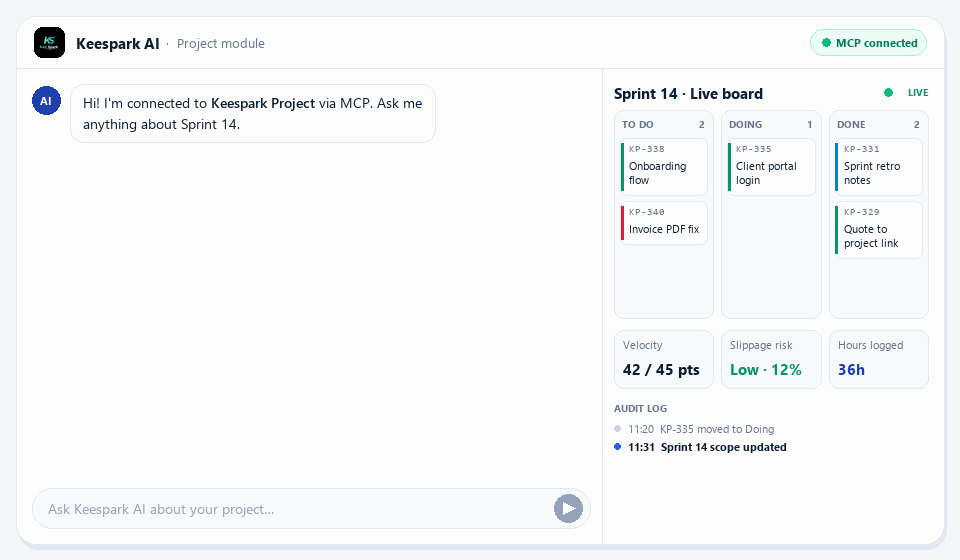960x560 pixels.
Task: Click the green LIVE indicator
Action: pos(906,92)
